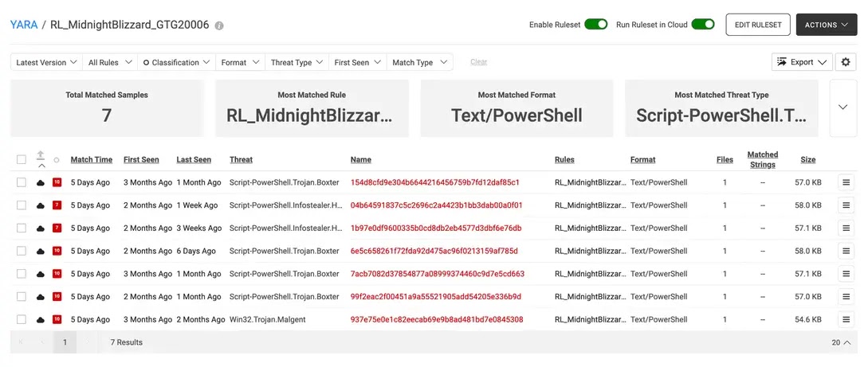868x367 pixels.
Task: Click the Total Matched Samples card
Action: 107,108
